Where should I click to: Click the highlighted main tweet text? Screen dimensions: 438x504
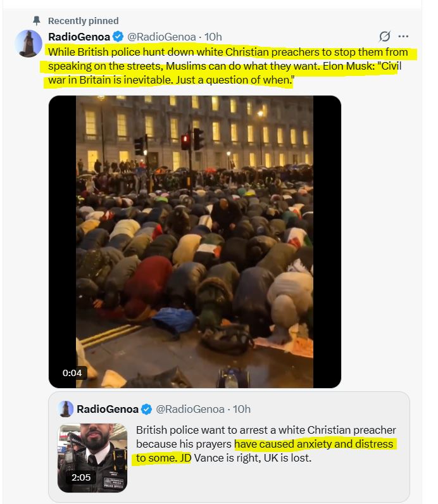tap(228, 66)
